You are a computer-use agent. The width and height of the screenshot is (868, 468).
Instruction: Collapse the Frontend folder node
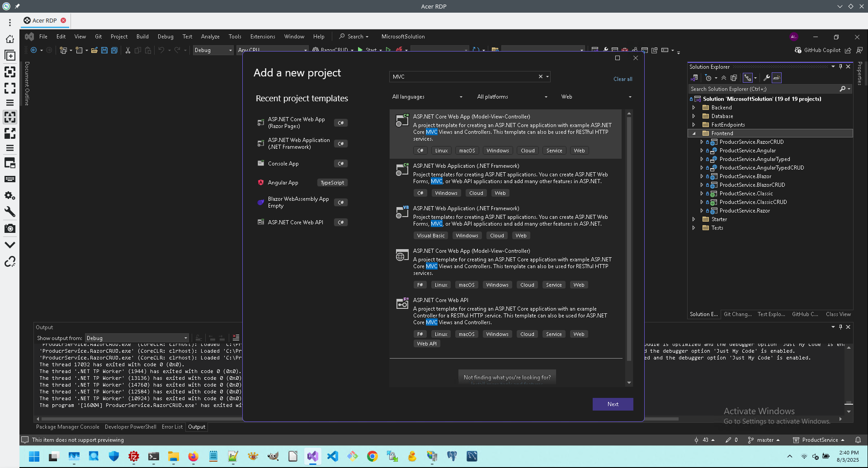point(694,133)
